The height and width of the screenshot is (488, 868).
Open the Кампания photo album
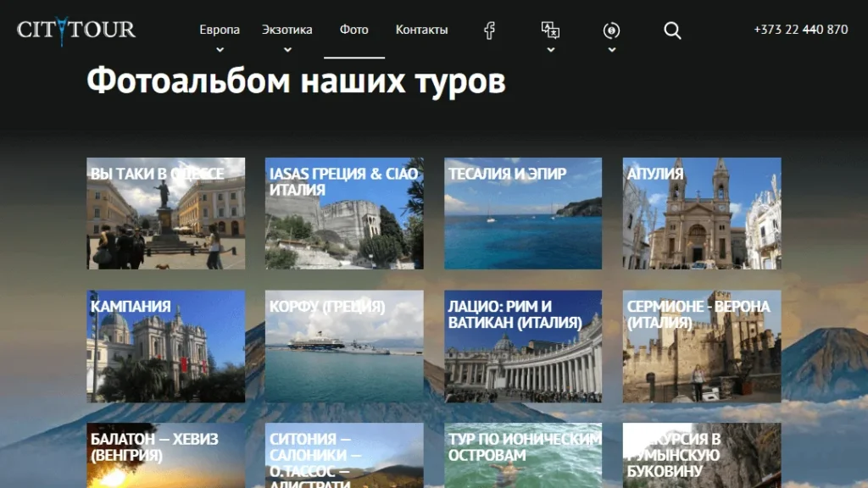click(x=166, y=347)
